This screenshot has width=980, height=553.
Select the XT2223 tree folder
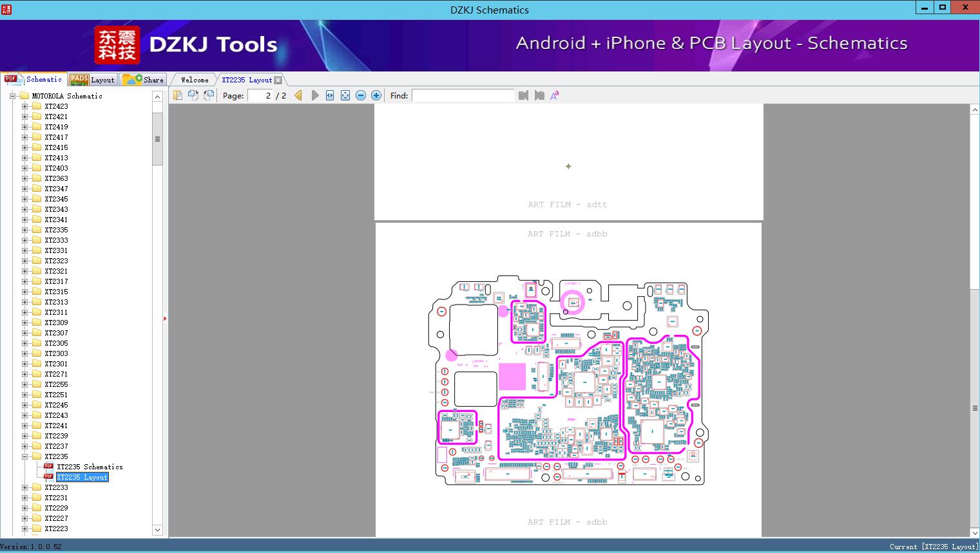click(x=56, y=529)
